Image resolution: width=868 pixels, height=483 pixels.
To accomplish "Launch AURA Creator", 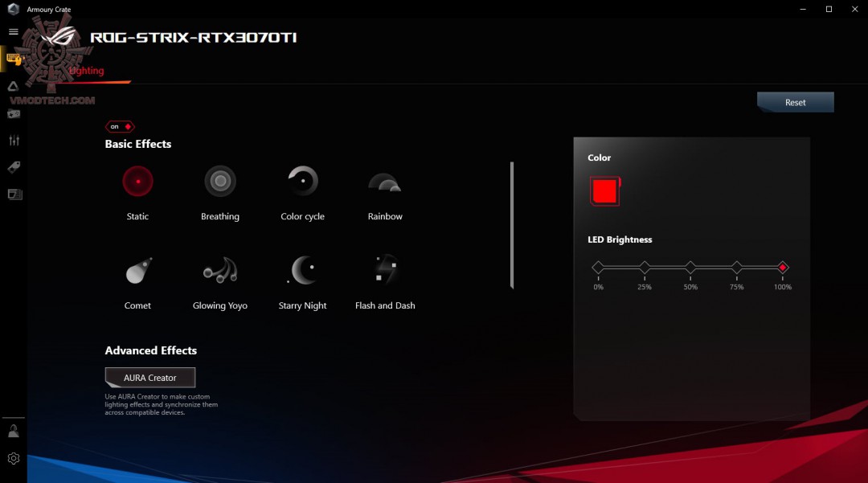I will point(150,378).
